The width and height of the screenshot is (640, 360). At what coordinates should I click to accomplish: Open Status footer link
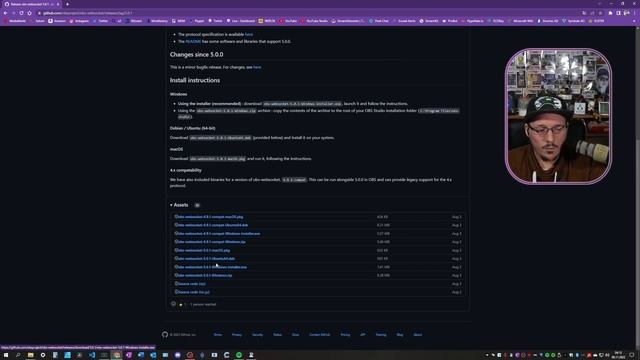point(278,335)
